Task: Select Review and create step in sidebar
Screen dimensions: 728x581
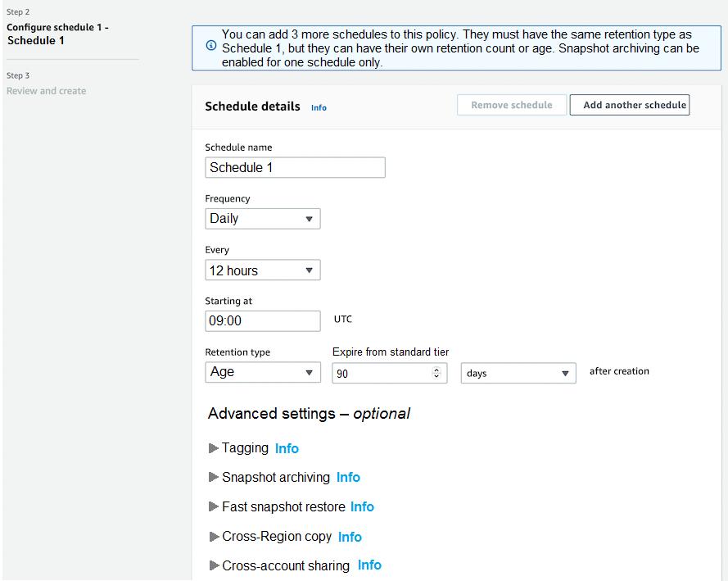Action: (x=46, y=91)
